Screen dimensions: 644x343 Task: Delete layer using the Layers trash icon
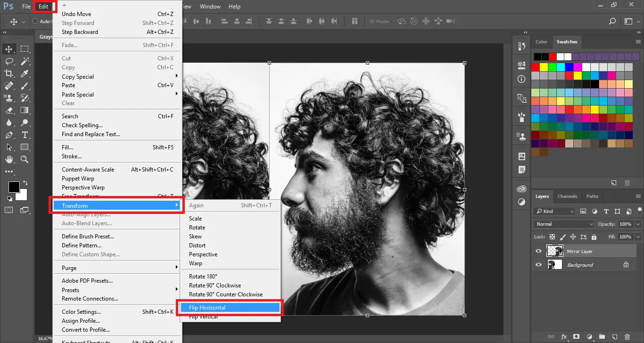click(x=627, y=337)
